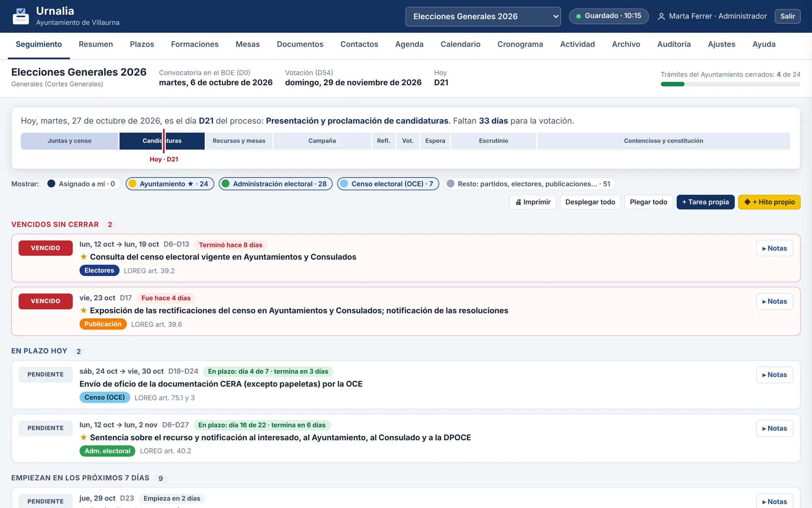Viewport: 812px width, 508px height.
Task: Click the Publicación tag
Action: click(103, 324)
